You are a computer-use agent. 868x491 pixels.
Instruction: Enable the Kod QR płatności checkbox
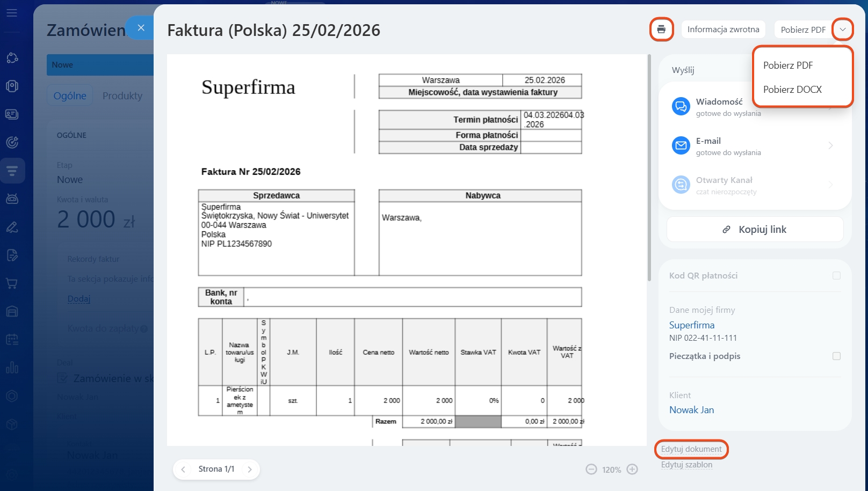(836, 276)
